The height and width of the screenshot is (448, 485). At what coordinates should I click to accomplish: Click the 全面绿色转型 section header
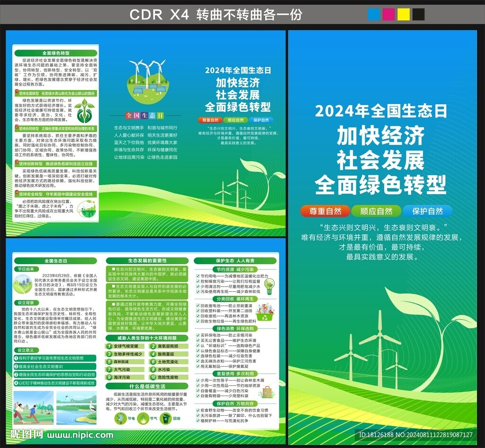click(56, 53)
